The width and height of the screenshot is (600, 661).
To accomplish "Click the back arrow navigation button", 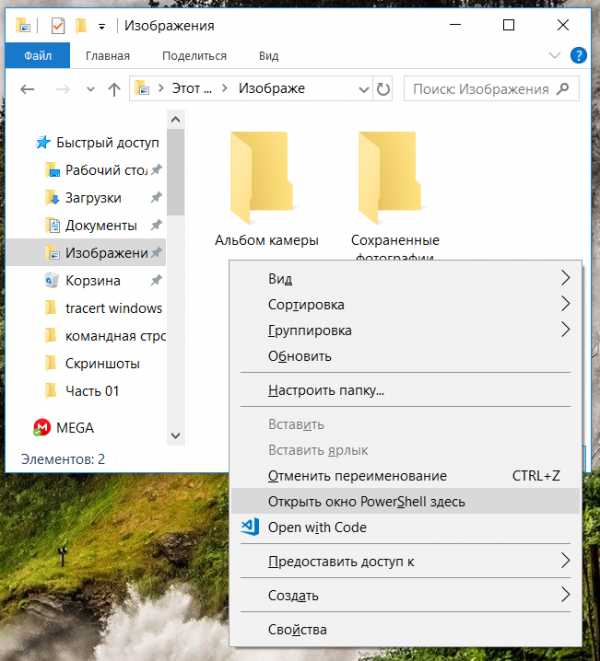I will (28, 89).
